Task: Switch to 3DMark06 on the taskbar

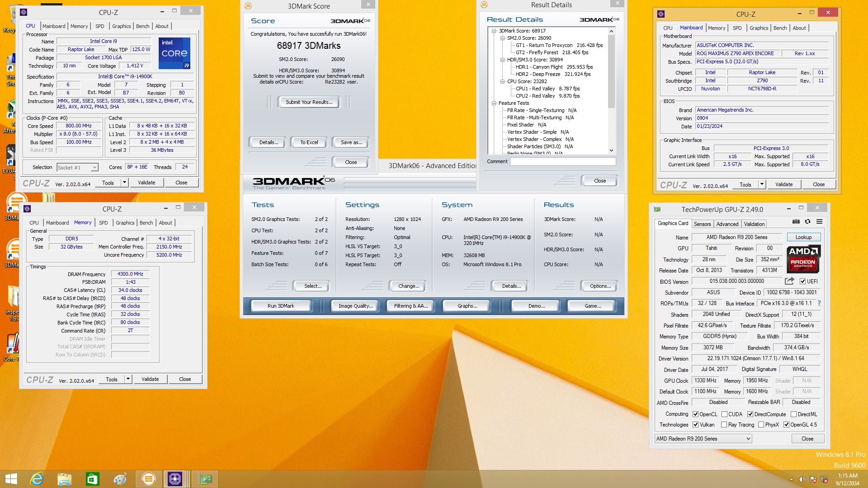Action: (x=148, y=479)
